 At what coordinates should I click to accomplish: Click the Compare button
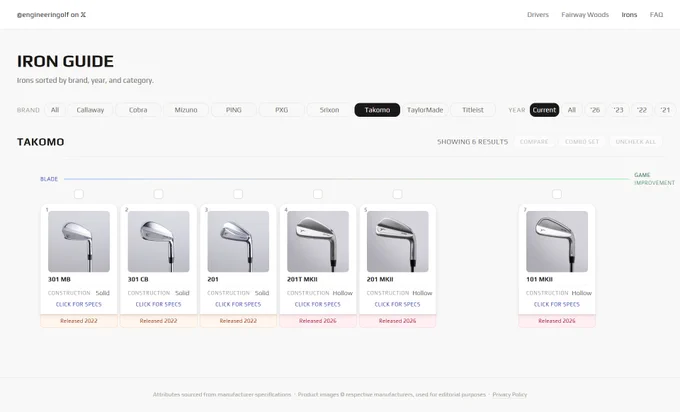pos(534,142)
